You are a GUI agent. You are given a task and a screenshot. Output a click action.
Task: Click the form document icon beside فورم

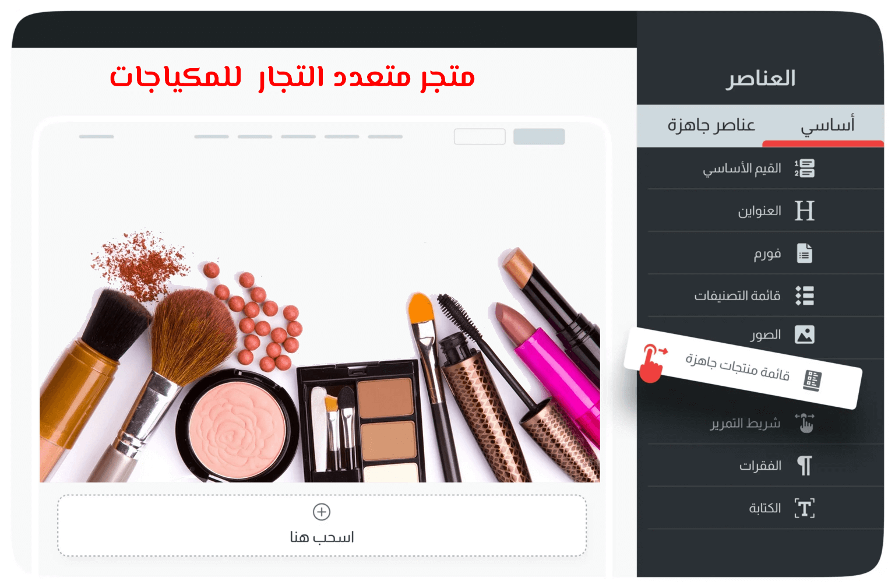pyautogui.click(x=805, y=253)
